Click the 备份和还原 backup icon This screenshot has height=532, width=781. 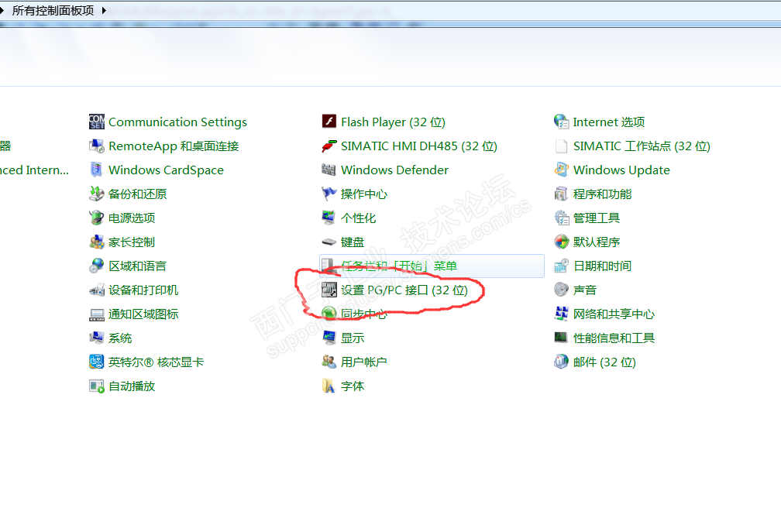pos(97,194)
